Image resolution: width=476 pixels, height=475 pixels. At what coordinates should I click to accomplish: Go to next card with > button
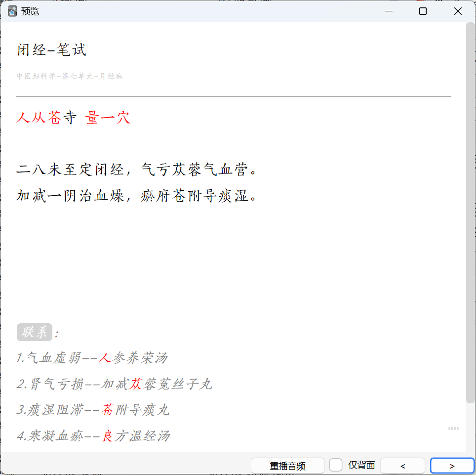[x=452, y=466]
